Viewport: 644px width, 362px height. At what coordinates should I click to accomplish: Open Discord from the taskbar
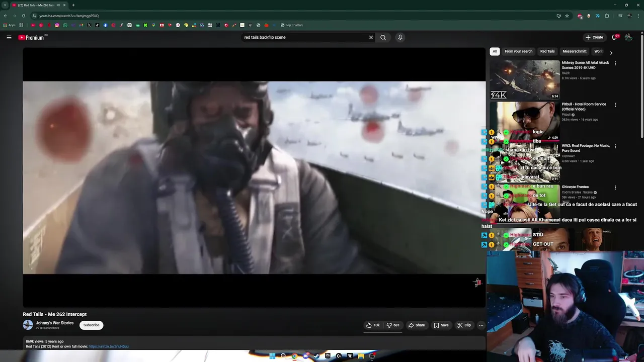point(305,356)
